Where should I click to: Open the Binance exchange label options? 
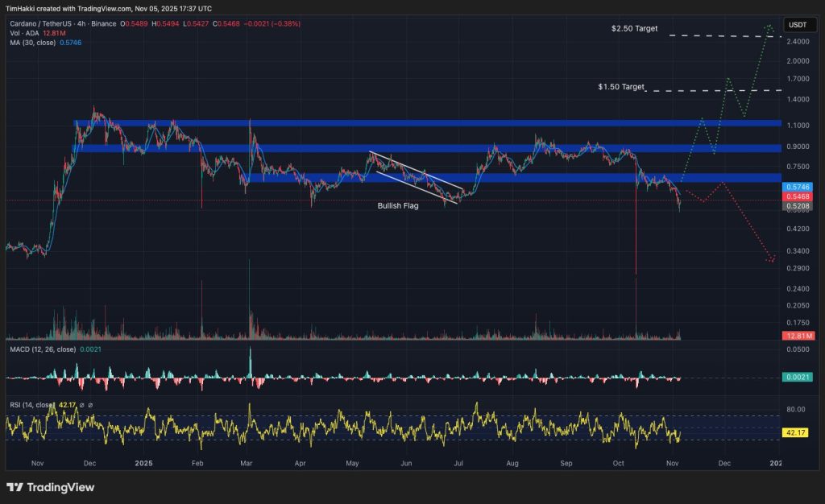(103, 23)
